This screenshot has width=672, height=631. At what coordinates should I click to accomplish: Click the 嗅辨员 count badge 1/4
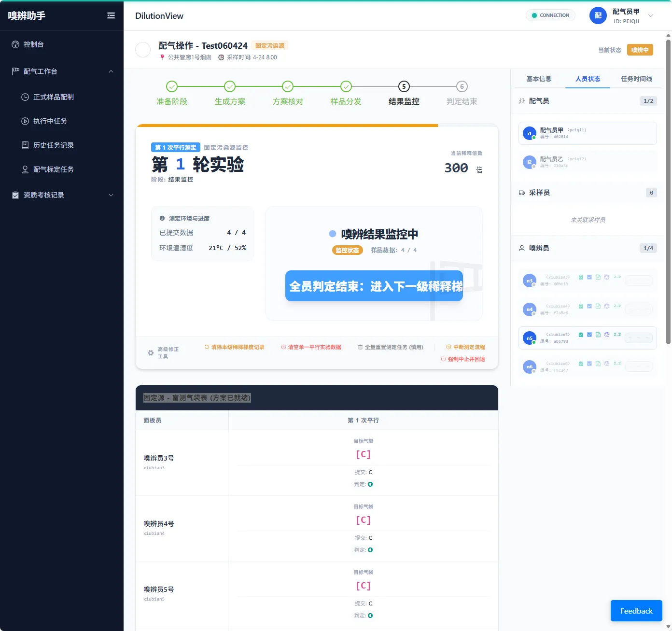pos(648,248)
